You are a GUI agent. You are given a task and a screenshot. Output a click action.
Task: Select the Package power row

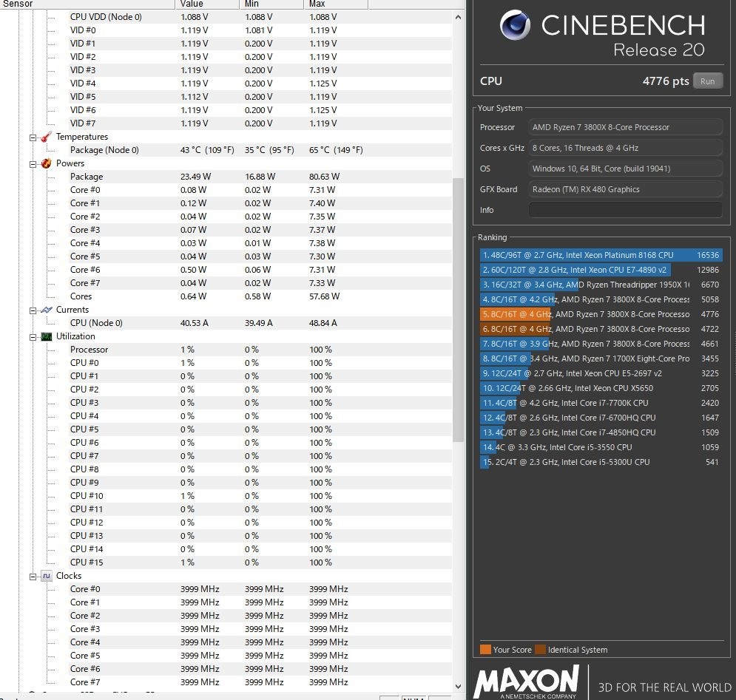pyautogui.click(x=260, y=177)
